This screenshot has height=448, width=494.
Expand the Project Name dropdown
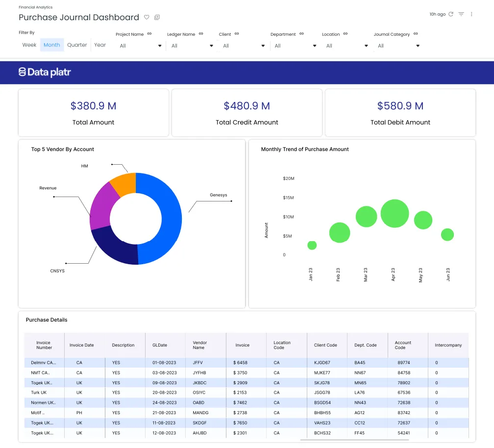pos(141,46)
